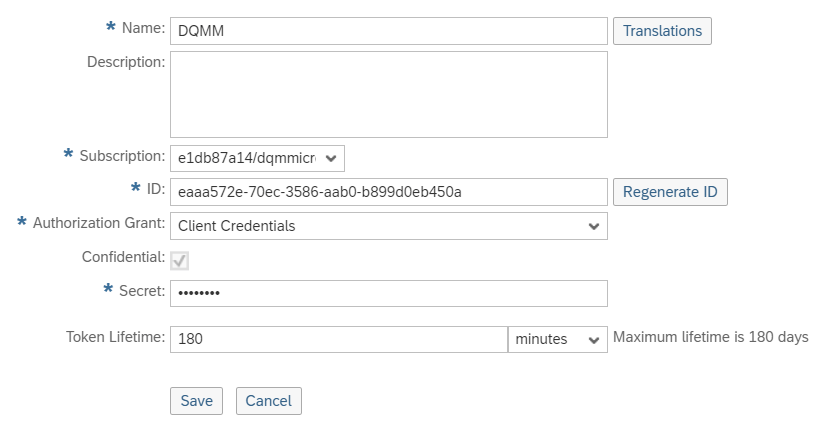
Task: Click the Secret password field
Action: pos(389,293)
